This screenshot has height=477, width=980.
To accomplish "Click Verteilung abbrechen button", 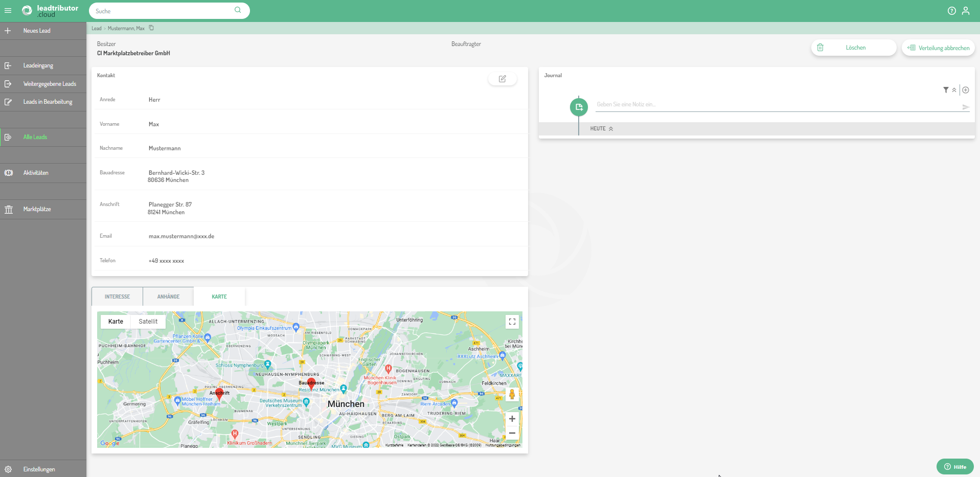I will [938, 48].
